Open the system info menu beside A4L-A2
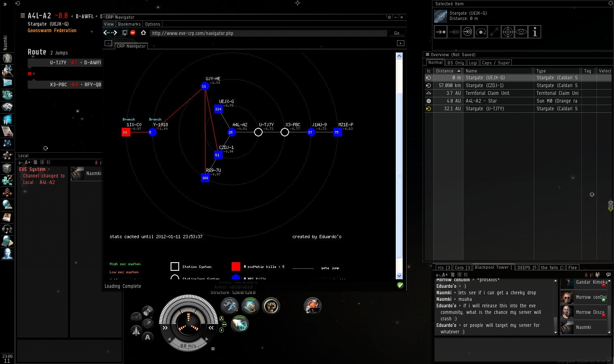The width and height of the screenshot is (614, 364). [x=22, y=16]
